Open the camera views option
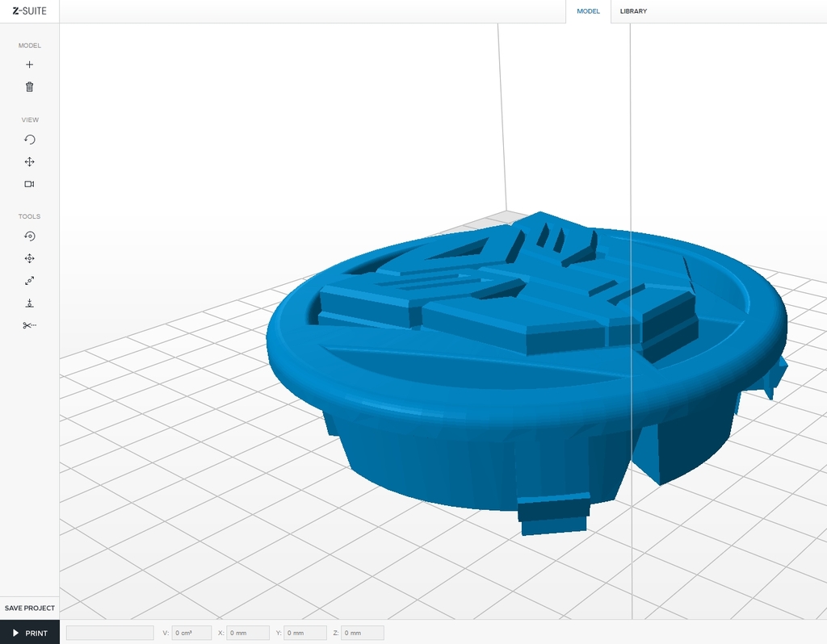Screen dimensions: 827x644 [29, 184]
